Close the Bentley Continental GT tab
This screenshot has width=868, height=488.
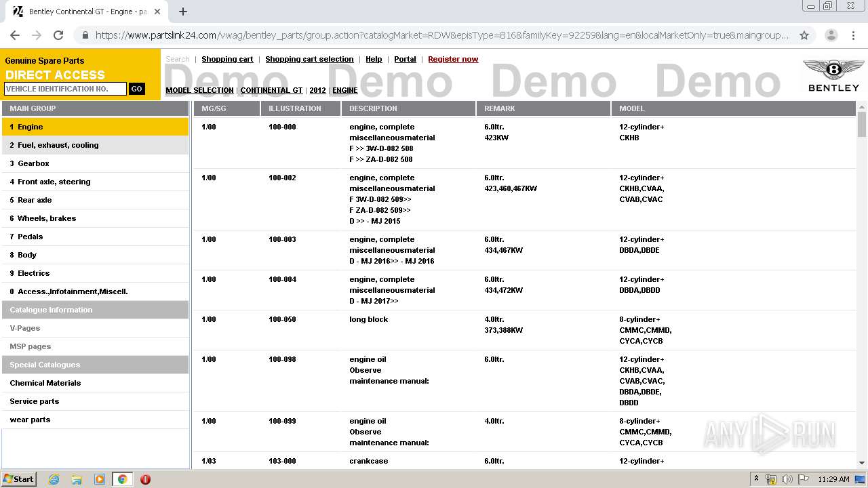[x=158, y=12]
